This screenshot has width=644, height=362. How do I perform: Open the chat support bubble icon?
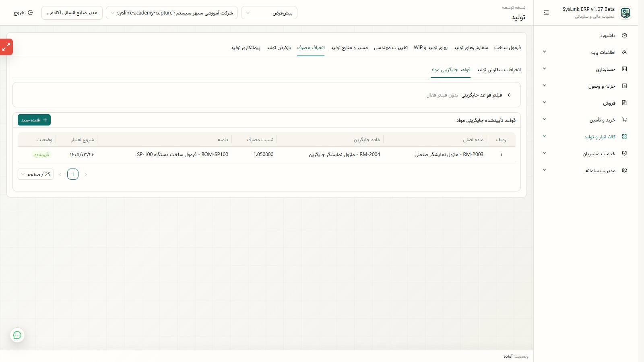17,335
